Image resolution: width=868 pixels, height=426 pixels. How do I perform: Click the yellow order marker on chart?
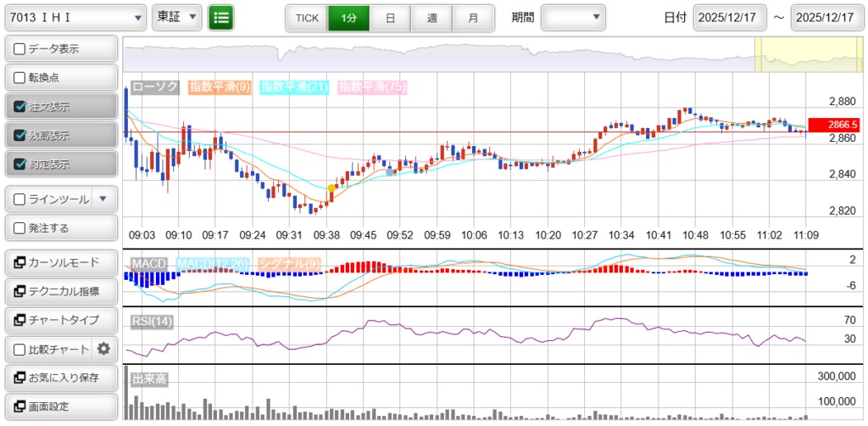[x=331, y=188]
